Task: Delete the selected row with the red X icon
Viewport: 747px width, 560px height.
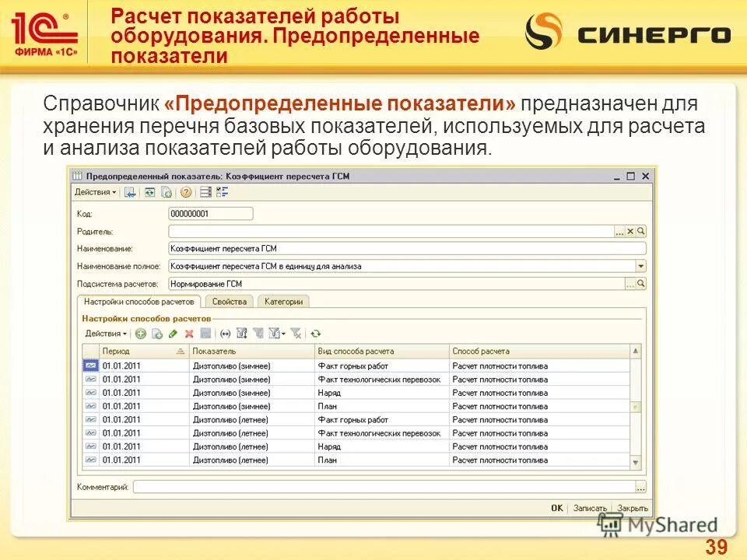Action: (x=188, y=333)
